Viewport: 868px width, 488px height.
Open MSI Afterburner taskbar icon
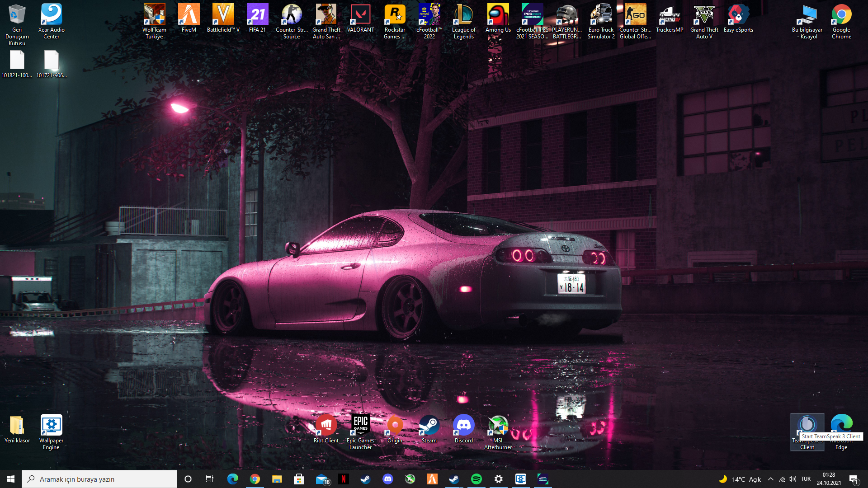tap(410, 479)
